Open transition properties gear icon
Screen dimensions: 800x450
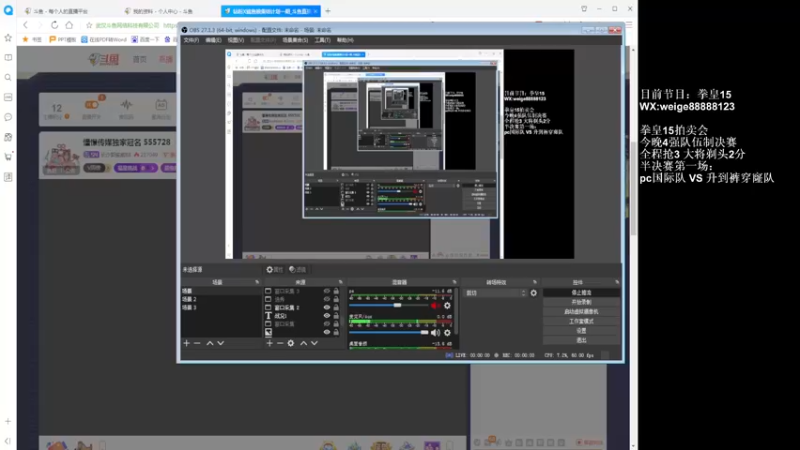[534, 293]
